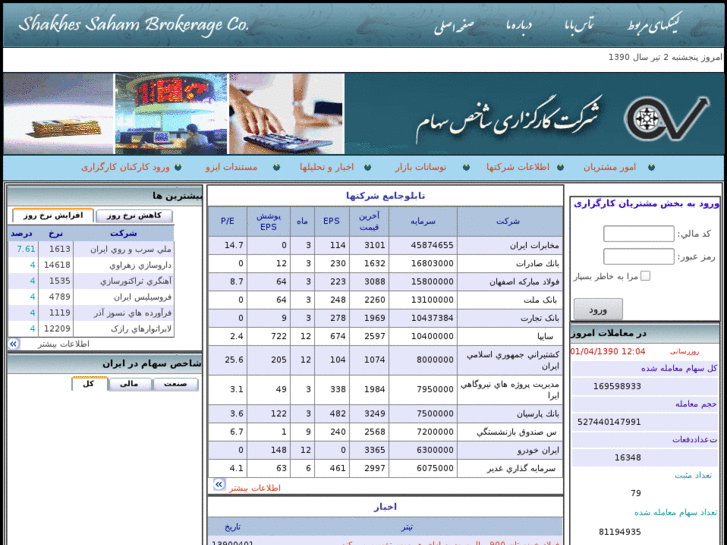Select company row بانک تجارت

coord(385,318)
